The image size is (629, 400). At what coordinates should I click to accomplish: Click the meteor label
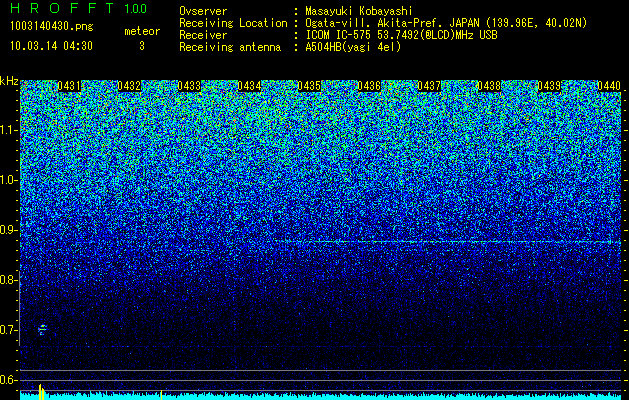point(142,31)
